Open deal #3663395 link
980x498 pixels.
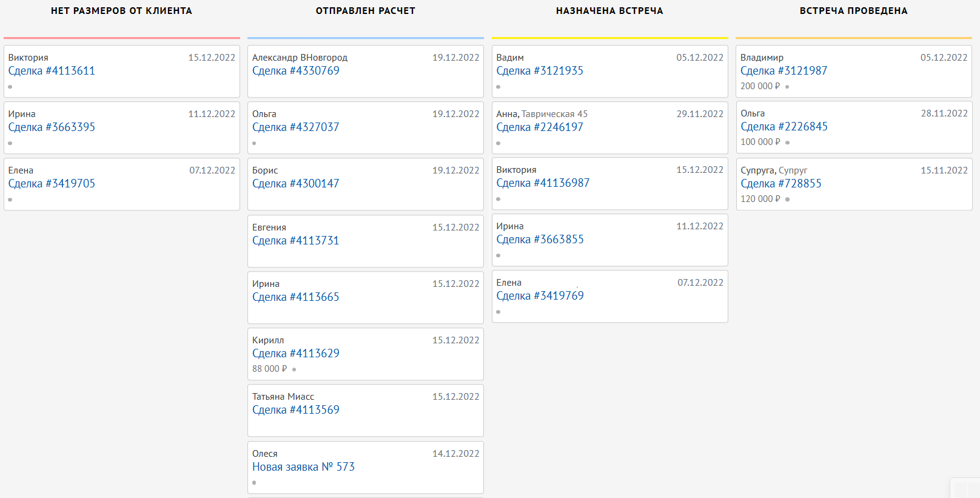pyautogui.click(x=52, y=127)
